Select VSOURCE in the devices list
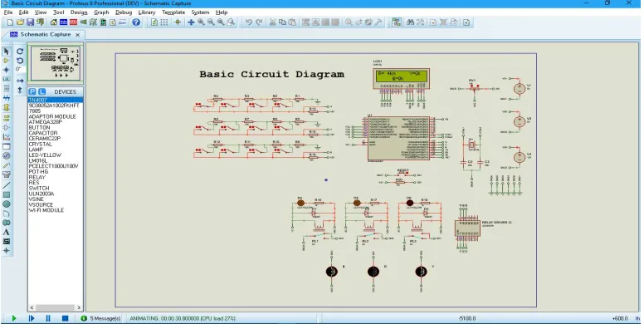This screenshot has height=329, width=644. [x=41, y=205]
